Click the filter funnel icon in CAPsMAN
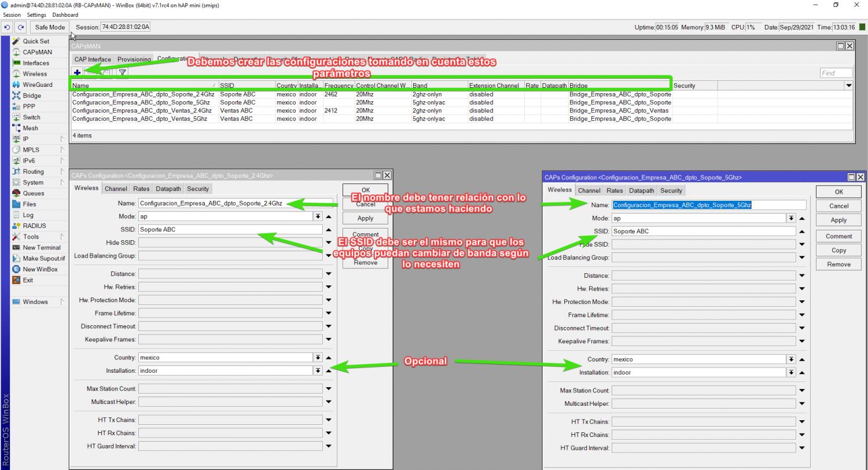 (122, 72)
